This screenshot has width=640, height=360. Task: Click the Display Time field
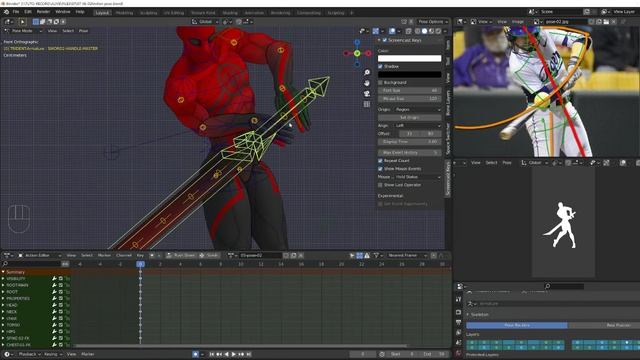[x=409, y=142]
